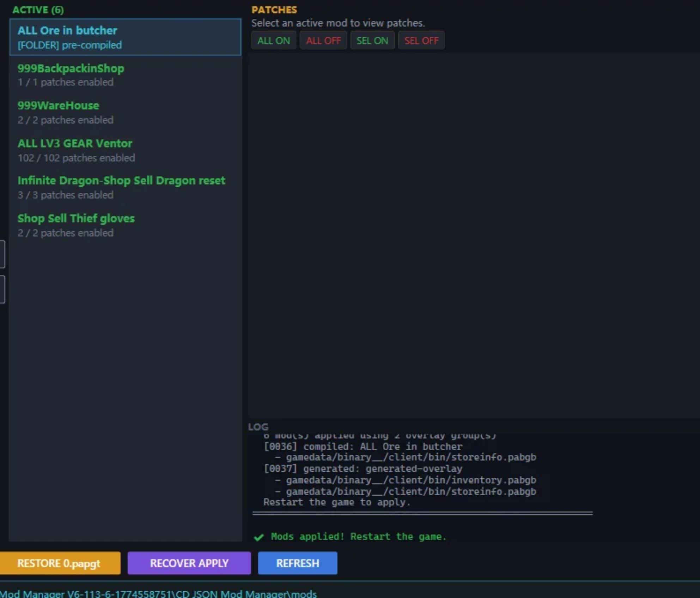Viewport: 700px width, 598px height.
Task: Click the Mods applied status message
Action: click(x=358, y=537)
